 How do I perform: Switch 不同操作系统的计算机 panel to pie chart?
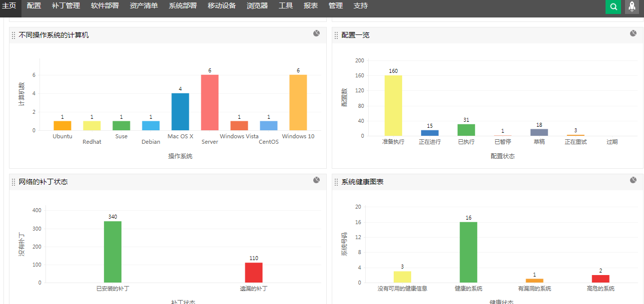tap(316, 33)
